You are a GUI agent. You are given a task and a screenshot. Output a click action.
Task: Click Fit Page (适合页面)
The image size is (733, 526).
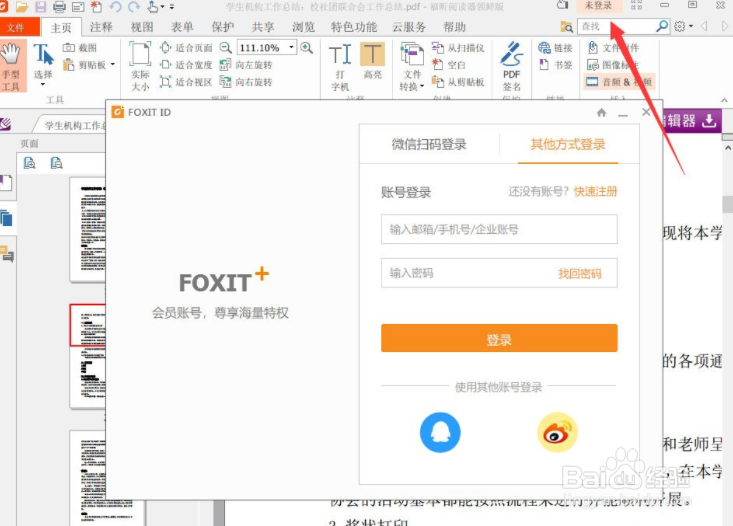point(186,48)
